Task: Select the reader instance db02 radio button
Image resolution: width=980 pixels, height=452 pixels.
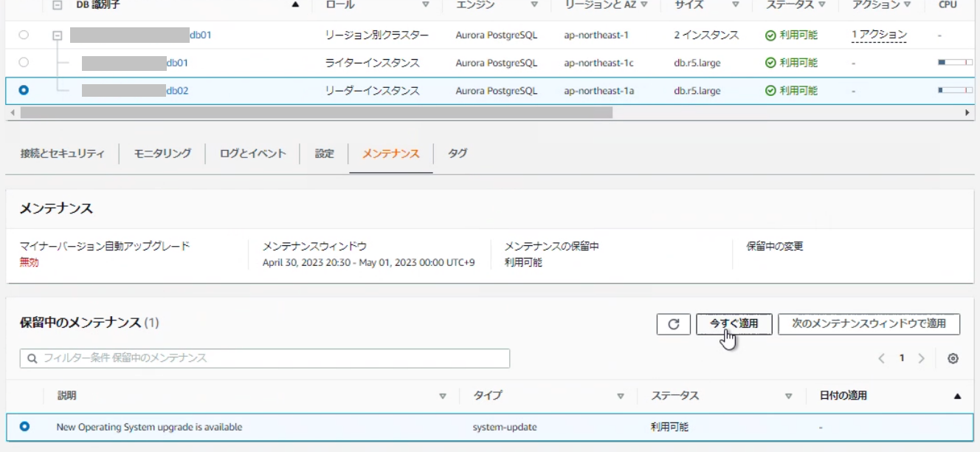Action: [24, 91]
